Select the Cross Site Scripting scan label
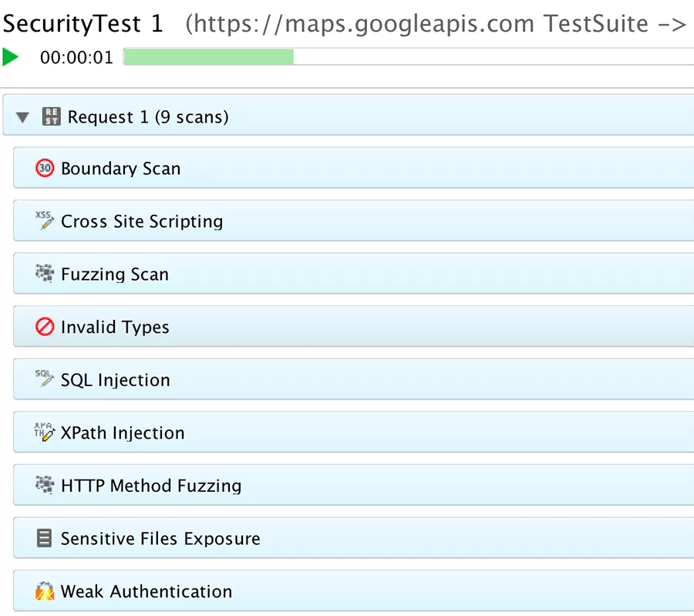The width and height of the screenshot is (694, 616). pyautogui.click(x=142, y=221)
